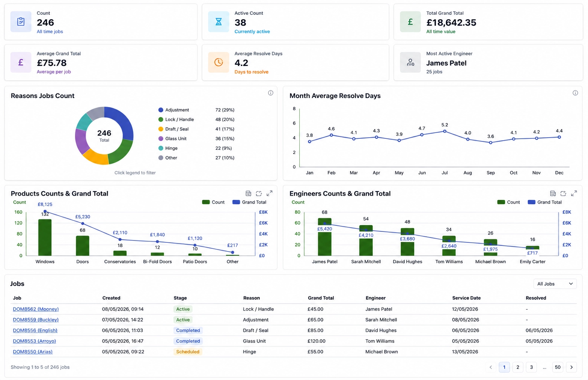588x380 pixels.
Task: Click the purple pound icon on Average Grand Total
Action: pos(21,63)
